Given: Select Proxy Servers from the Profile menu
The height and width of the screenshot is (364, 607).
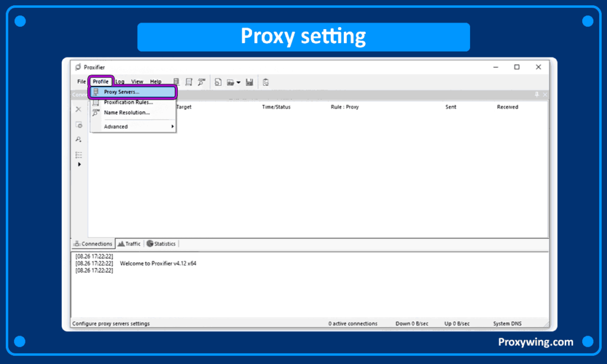Looking at the screenshot, I should [x=122, y=92].
